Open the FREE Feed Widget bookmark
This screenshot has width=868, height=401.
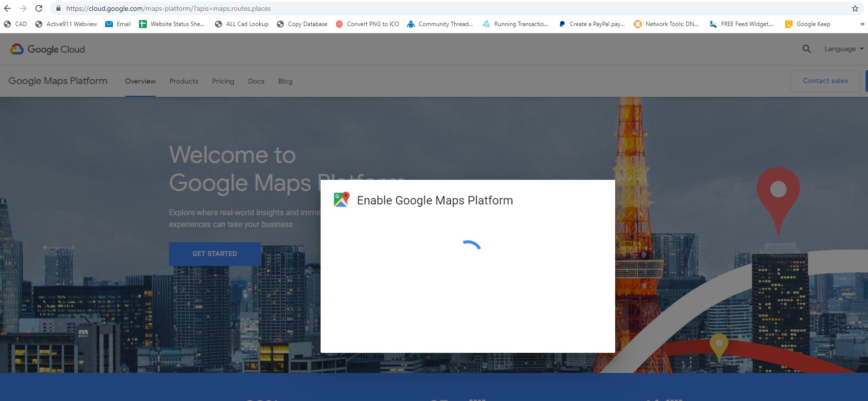pyautogui.click(x=742, y=24)
